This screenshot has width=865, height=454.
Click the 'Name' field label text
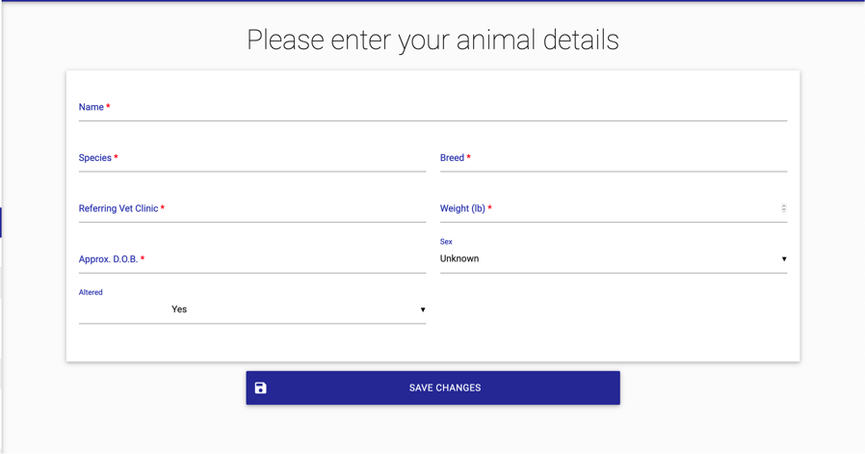coord(91,107)
